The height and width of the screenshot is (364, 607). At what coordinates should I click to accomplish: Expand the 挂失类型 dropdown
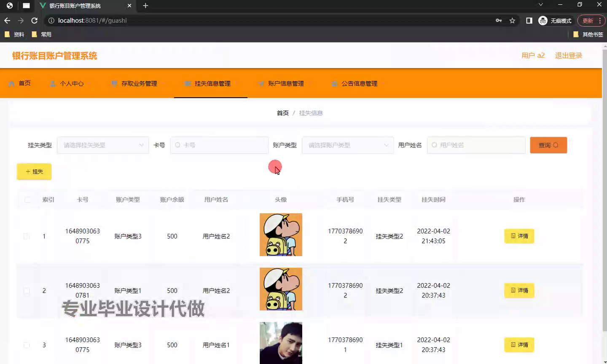click(x=103, y=145)
